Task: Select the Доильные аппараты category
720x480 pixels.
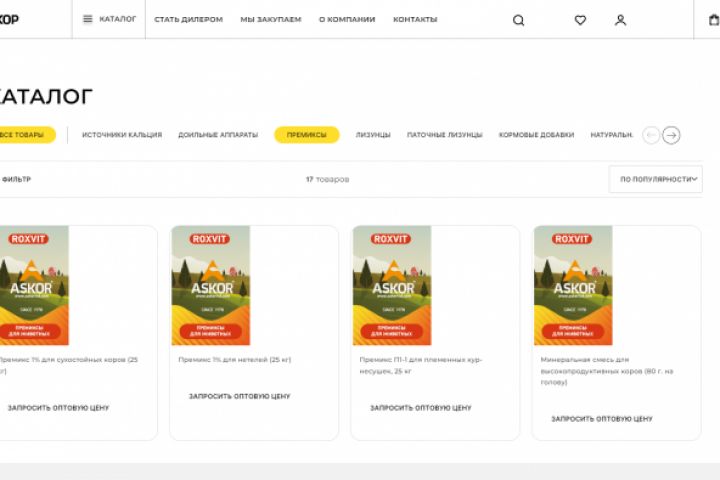Action: pos(218,135)
